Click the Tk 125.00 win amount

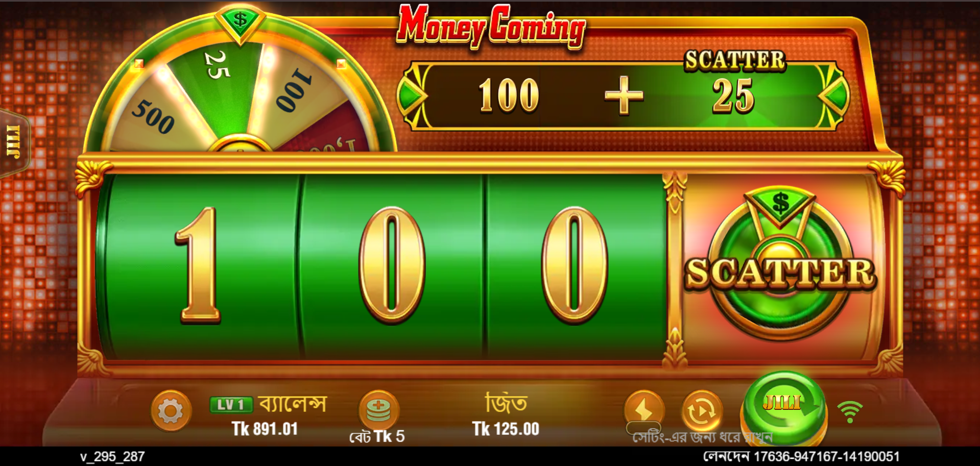tap(506, 429)
